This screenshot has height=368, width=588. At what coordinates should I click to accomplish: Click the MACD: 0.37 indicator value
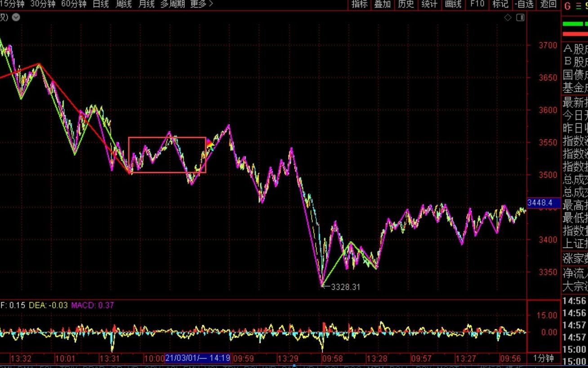(93, 305)
